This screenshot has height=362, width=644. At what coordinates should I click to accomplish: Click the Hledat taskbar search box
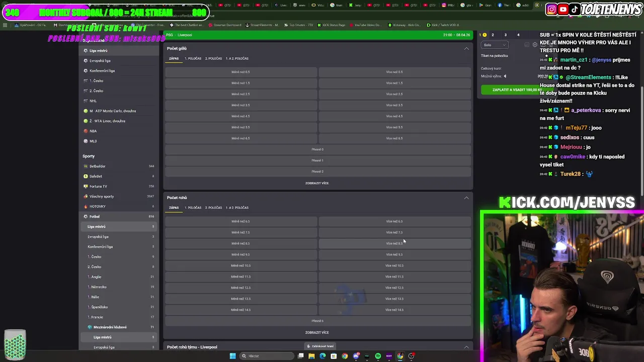pyautogui.click(x=266, y=356)
